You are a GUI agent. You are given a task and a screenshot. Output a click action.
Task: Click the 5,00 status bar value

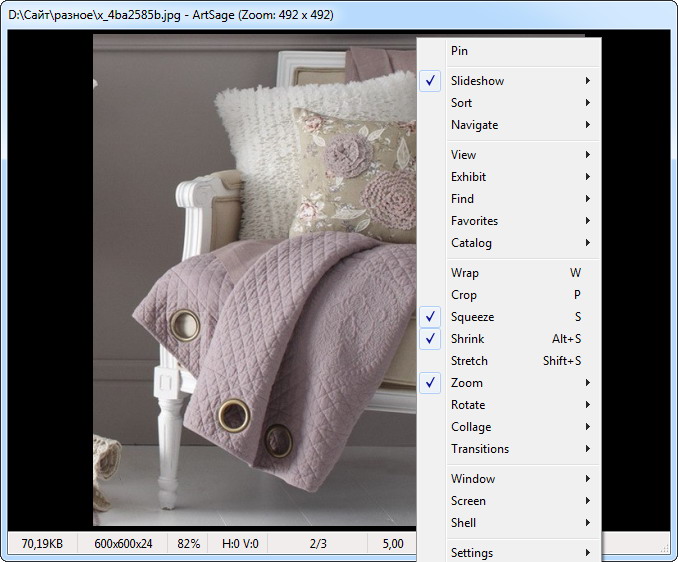coord(393,543)
